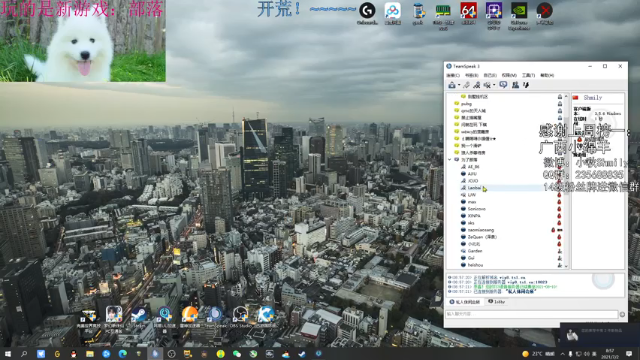640x360 pixels.
Task: Select user AE_86 in the channel tree
Action: tap(473, 167)
